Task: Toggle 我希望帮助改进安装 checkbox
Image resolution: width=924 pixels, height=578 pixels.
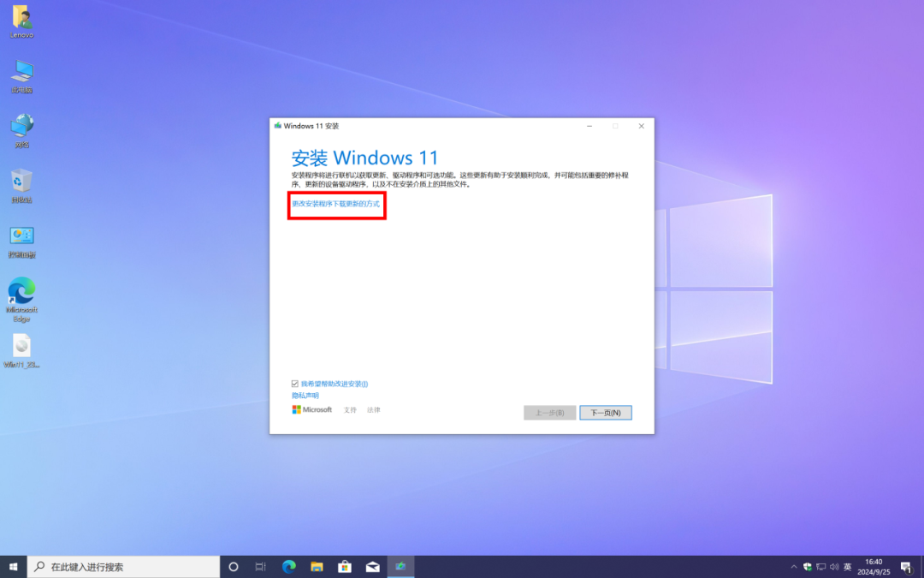Action: click(x=295, y=384)
